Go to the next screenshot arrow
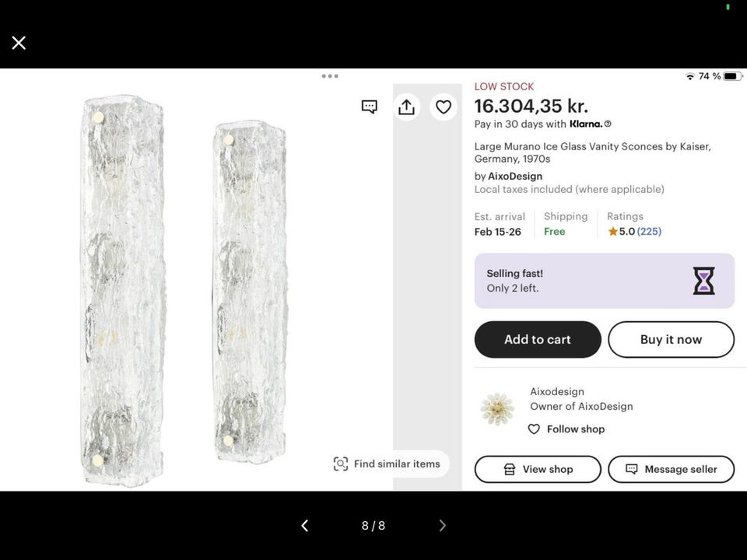The height and width of the screenshot is (560, 747). point(442,526)
